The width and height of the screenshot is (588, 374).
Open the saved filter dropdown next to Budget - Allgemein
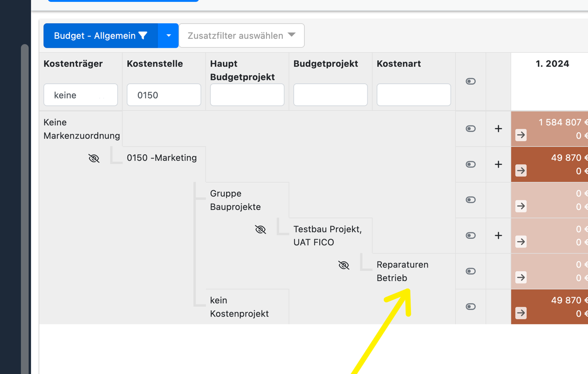click(x=168, y=35)
